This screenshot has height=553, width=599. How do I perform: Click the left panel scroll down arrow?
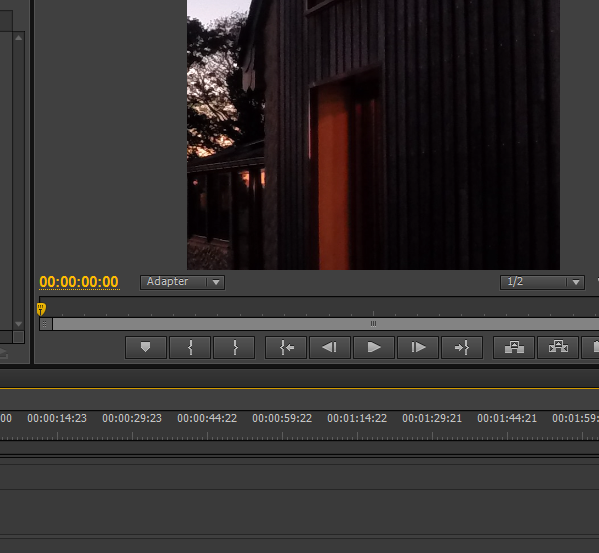(19, 324)
